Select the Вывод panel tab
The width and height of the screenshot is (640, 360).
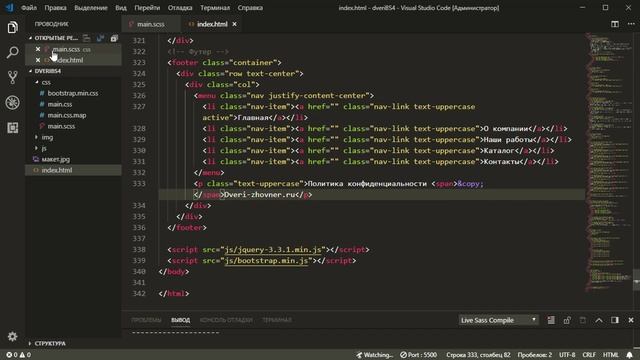180,320
